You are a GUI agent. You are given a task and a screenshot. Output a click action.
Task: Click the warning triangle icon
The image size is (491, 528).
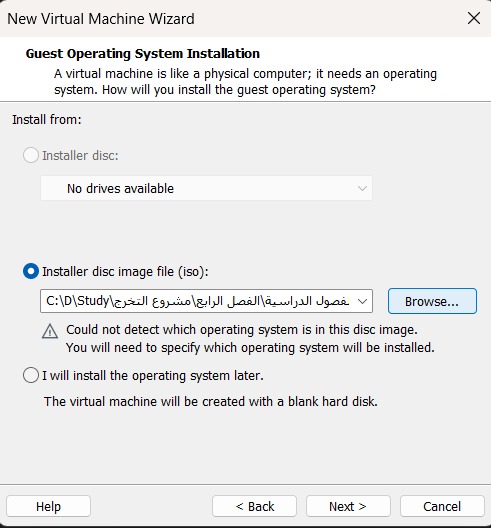click(50, 331)
